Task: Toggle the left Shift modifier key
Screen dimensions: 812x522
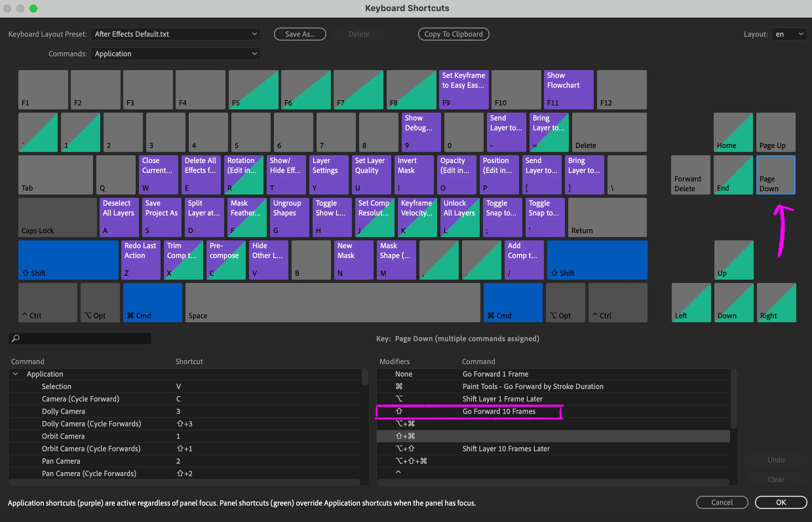Action: 68,260
